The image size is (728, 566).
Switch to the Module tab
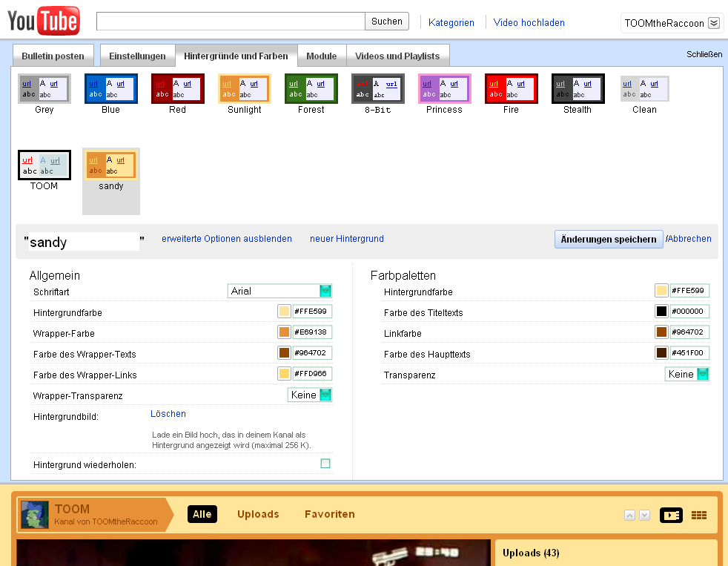coord(321,56)
